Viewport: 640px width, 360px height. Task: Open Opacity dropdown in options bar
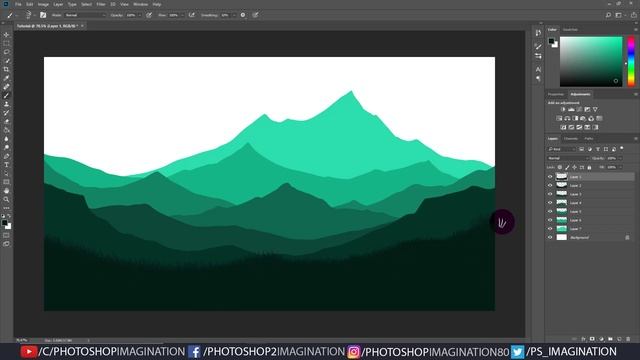click(x=140, y=15)
